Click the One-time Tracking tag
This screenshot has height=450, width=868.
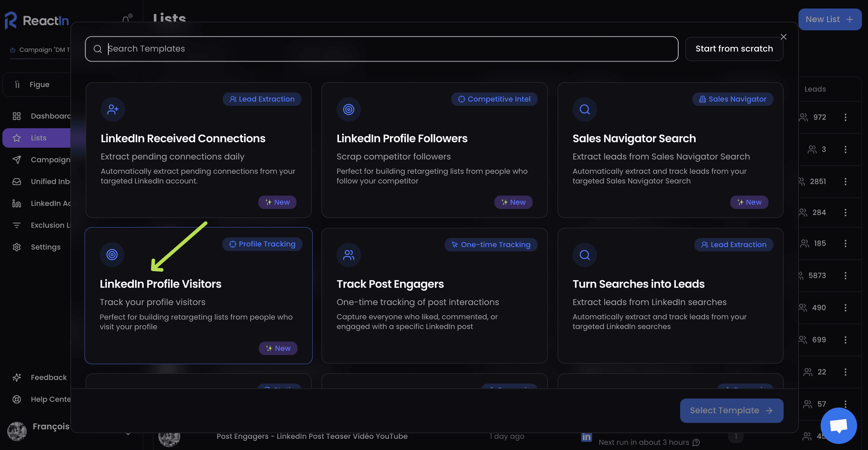[491, 245]
